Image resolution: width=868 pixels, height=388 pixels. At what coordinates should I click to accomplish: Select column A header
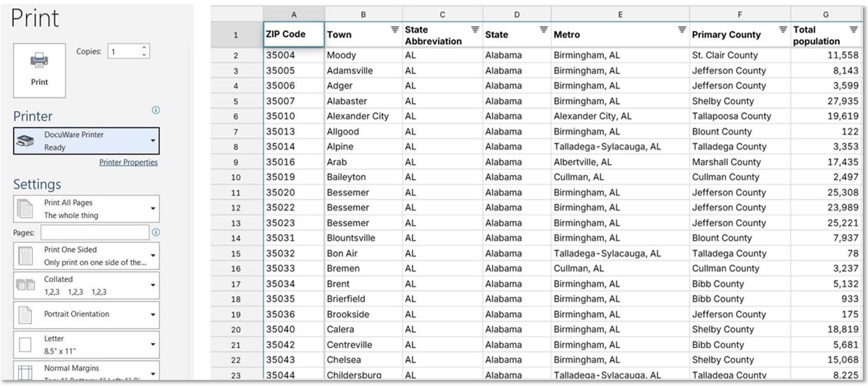[x=294, y=15]
